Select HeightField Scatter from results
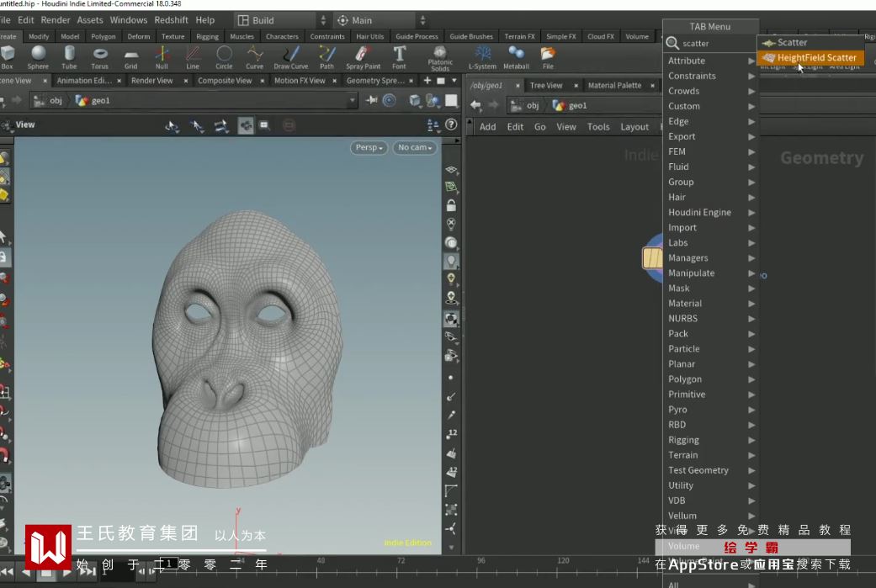876x588 pixels. point(815,58)
